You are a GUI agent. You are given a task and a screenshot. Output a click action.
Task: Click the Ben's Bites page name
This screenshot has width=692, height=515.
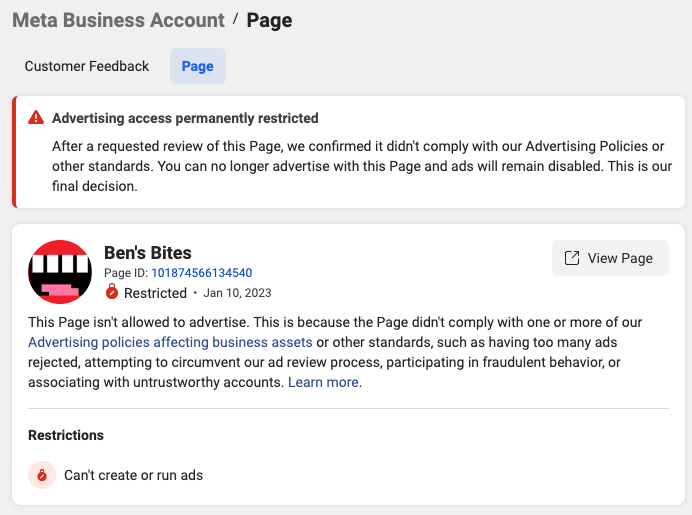click(148, 253)
